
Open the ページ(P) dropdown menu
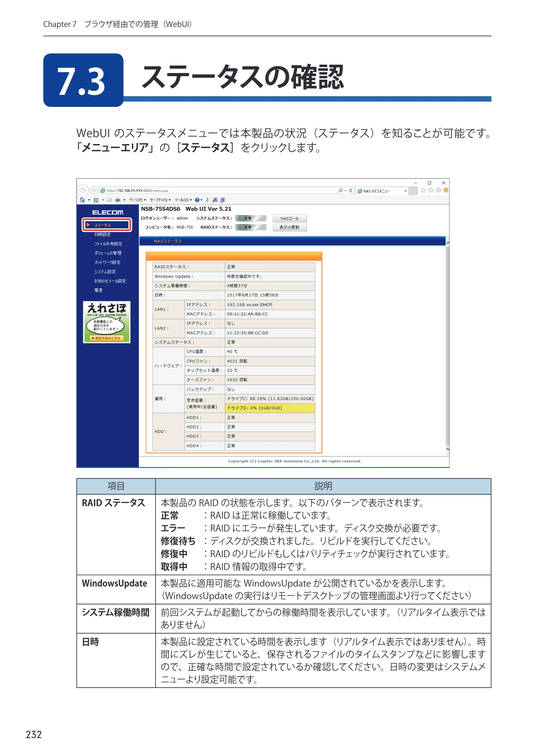138,200
